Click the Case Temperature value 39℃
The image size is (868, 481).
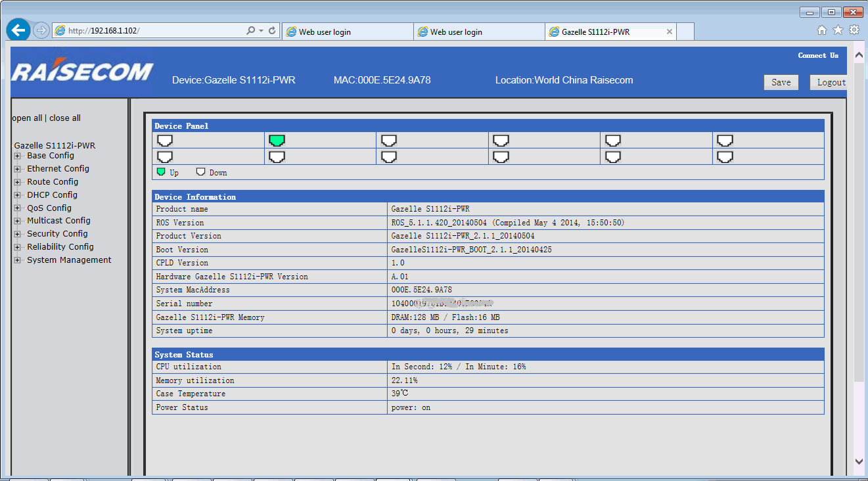tap(400, 394)
